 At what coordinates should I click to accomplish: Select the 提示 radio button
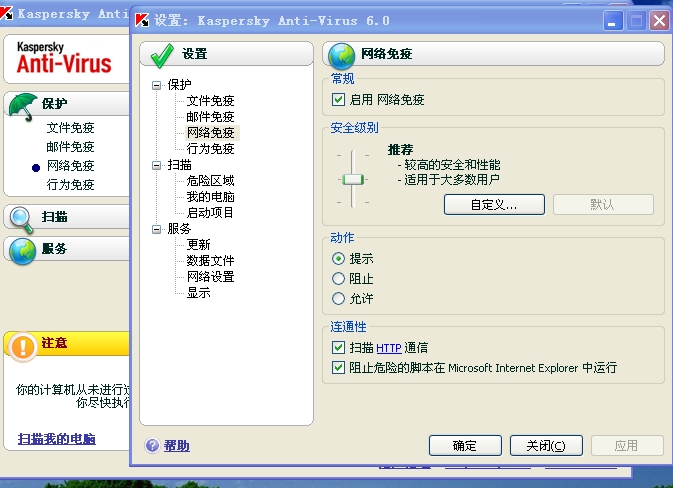pos(338,258)
